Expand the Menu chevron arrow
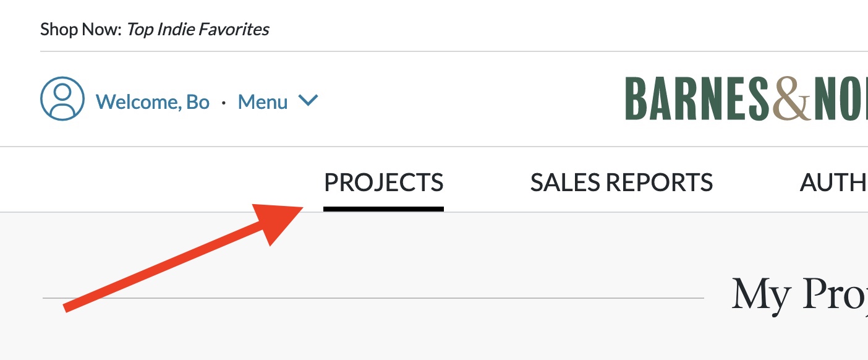 (x=308, y=100)
